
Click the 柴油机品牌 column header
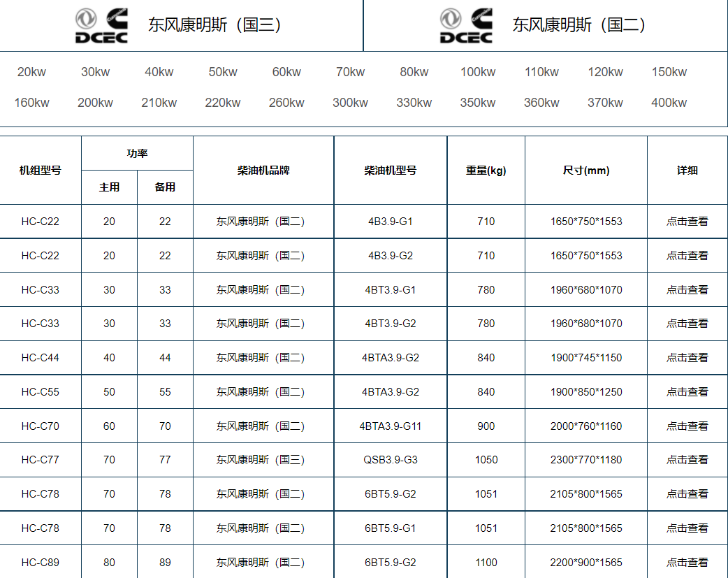pyautogui.click(x=263, y=171)
